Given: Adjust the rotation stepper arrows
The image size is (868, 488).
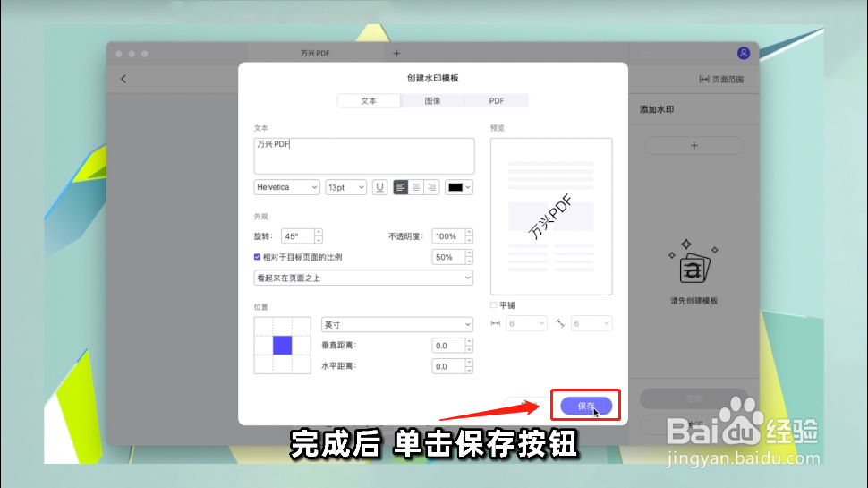Looking at the screenshot, I should point(319,236).
